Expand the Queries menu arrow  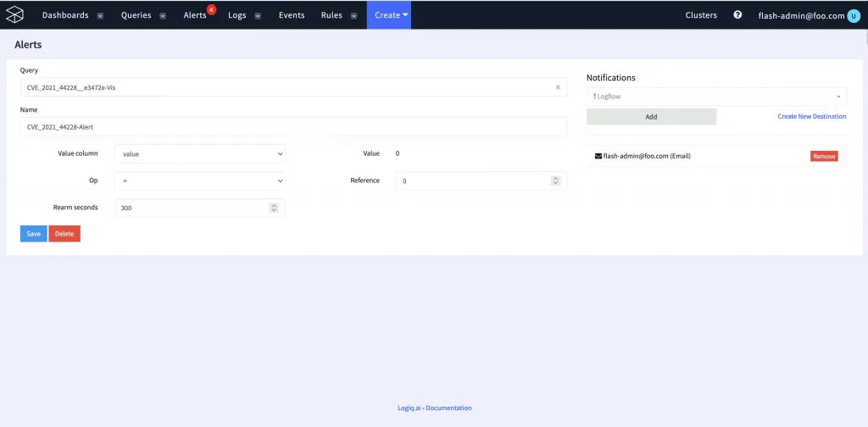162,16
